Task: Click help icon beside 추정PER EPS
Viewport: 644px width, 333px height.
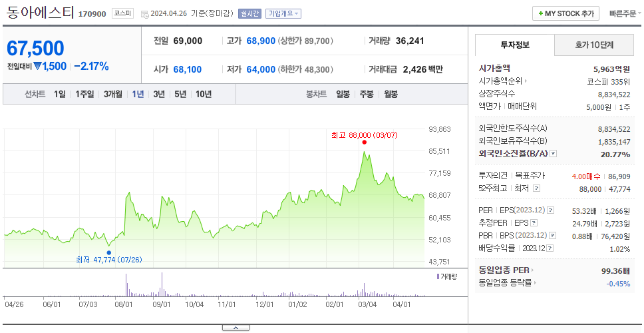Action: (x=534, y=223)
